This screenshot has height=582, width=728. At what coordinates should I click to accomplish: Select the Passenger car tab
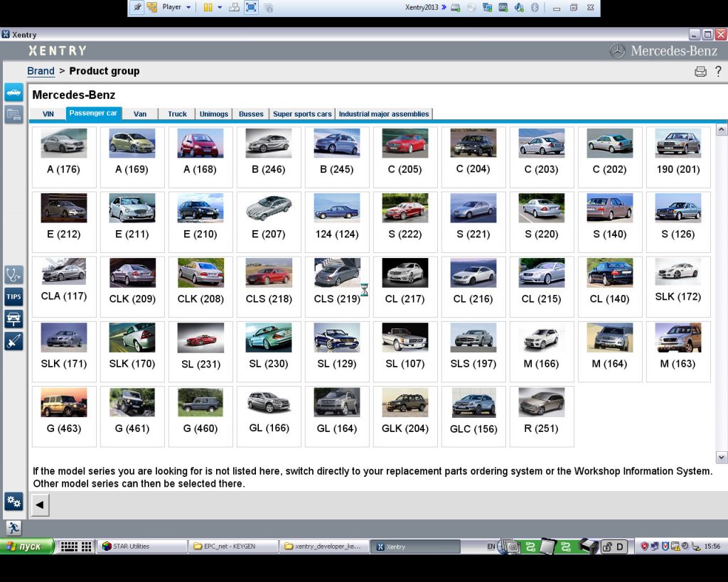click(93, 113)
